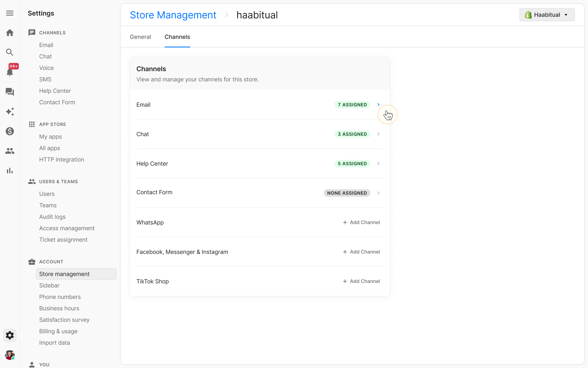Open Email in the settings sidebar

click(x=46, y=45)
